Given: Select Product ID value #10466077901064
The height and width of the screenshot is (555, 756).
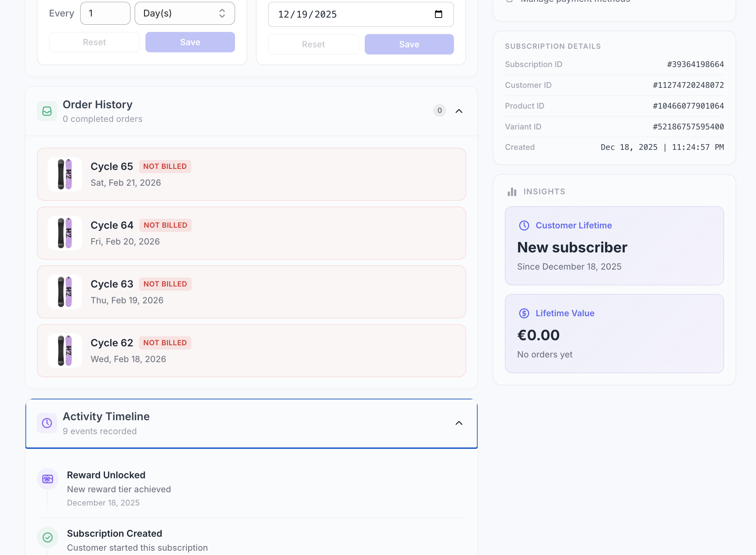Looking at the screenshot, I should coord(688,106).
